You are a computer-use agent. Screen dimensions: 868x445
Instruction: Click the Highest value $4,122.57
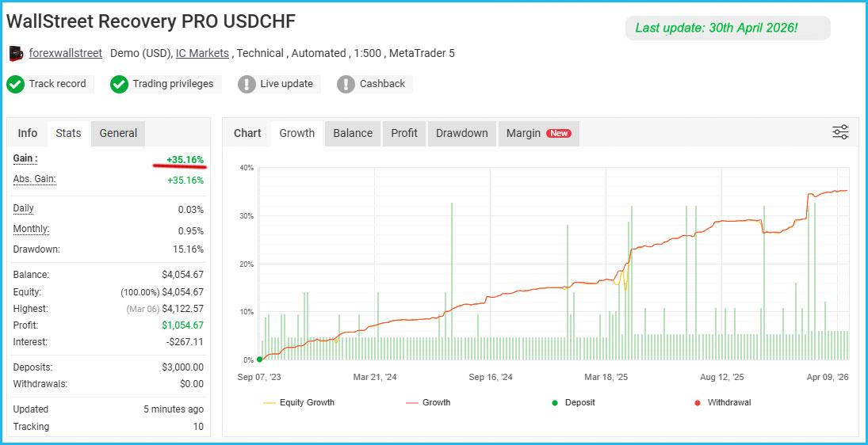pos(182,309)
